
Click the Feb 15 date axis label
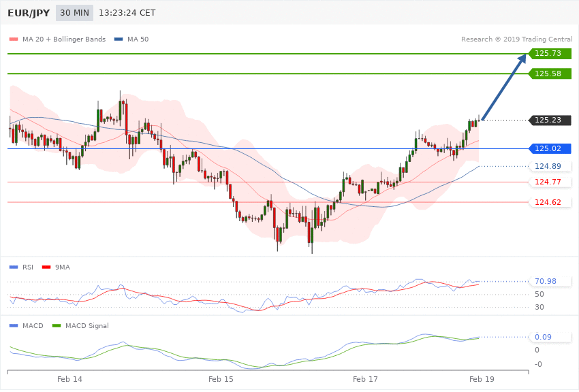pyautogui.click(x=221, y=379)
